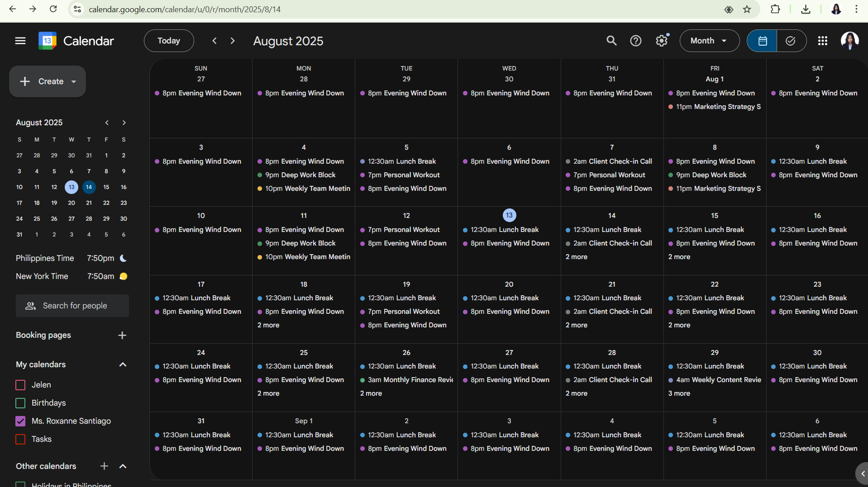Screen dimensions: 868x487
Task: Click the Today button
Action: 168,41
